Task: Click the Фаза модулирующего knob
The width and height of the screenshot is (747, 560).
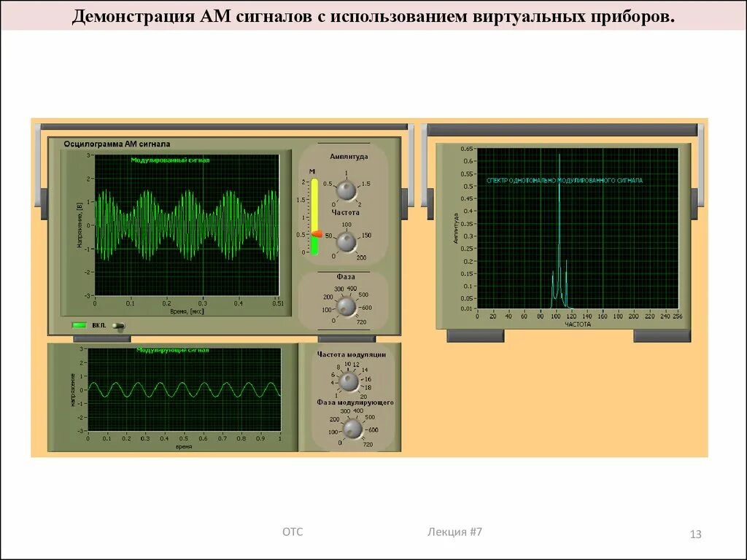Action: pos(352,429)
